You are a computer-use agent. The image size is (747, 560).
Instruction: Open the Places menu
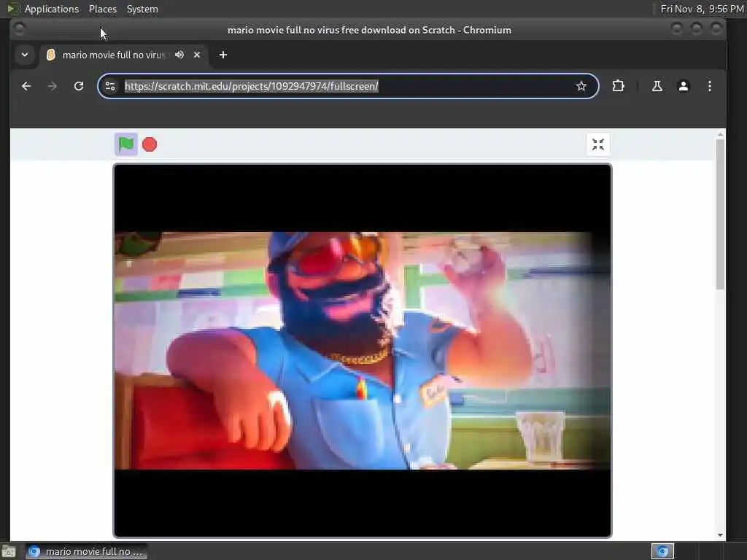tap(102, 9)
